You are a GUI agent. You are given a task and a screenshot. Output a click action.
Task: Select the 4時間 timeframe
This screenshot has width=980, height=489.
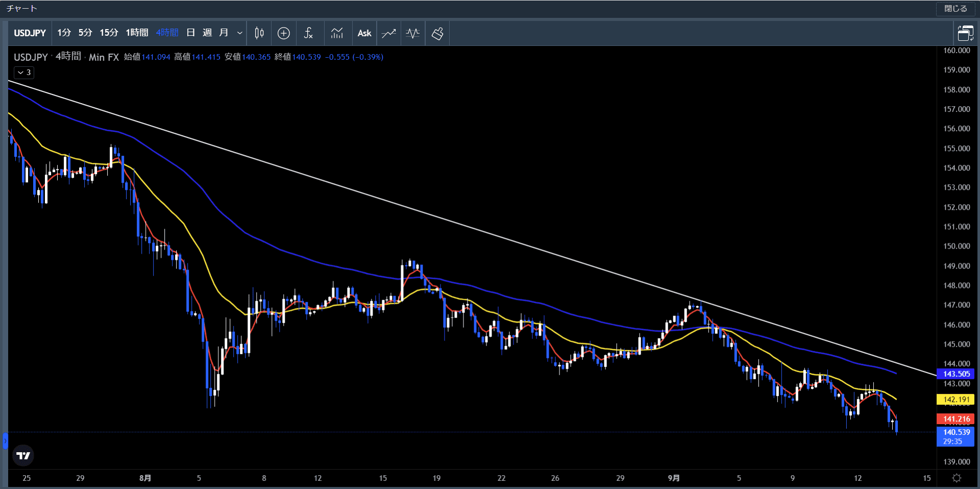167,33
